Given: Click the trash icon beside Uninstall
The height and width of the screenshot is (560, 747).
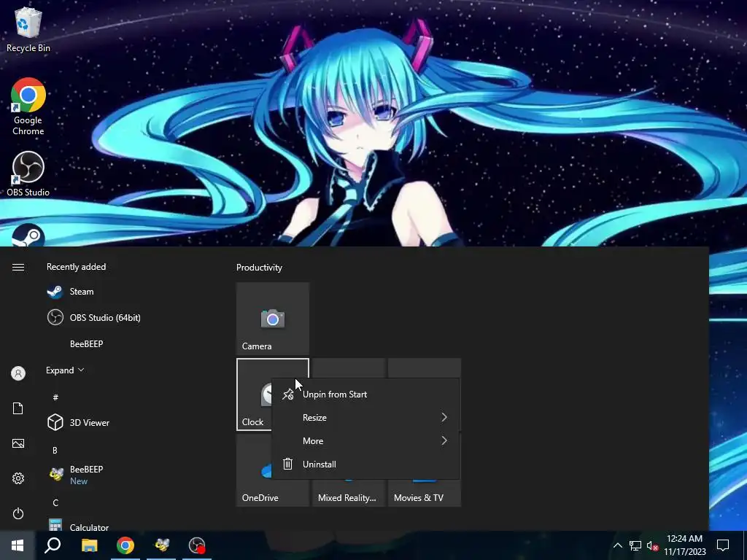Looking at the screenshot, I should click(287, 464).
